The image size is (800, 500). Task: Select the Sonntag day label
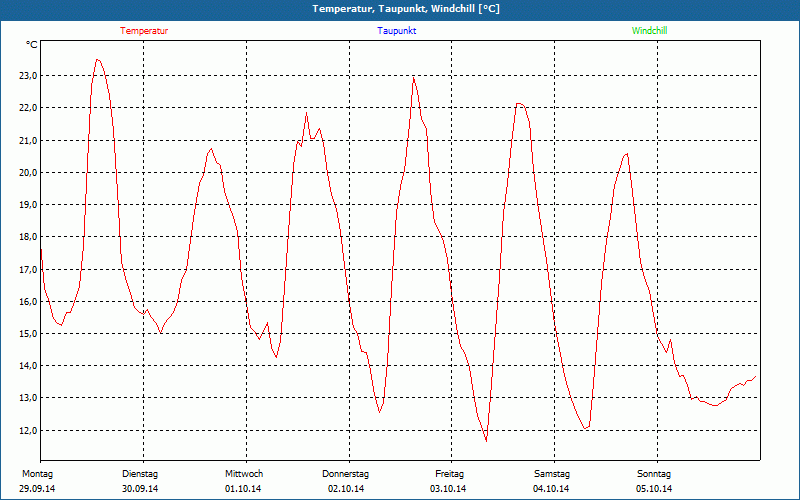pos(654,474)
